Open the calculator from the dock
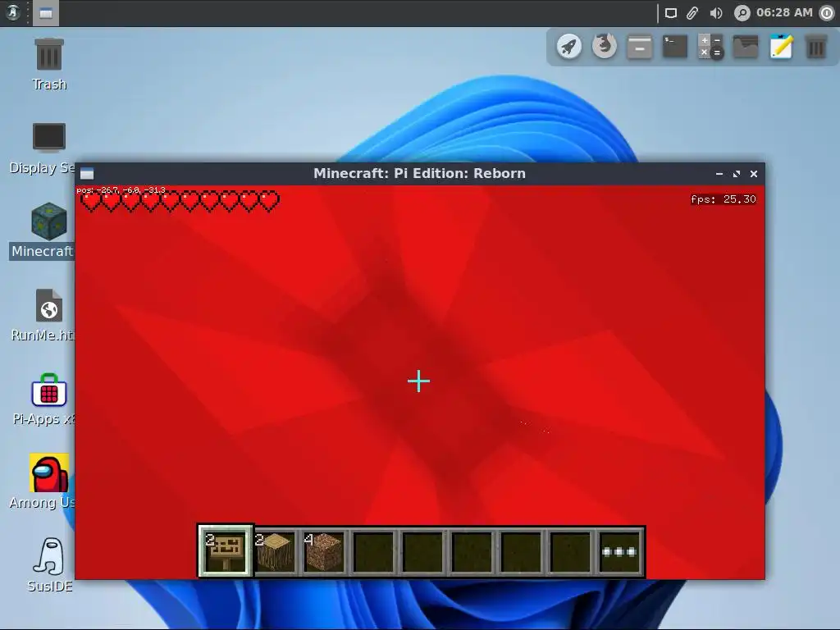Viewport: 840px width, 630px height. coord(710,47)
